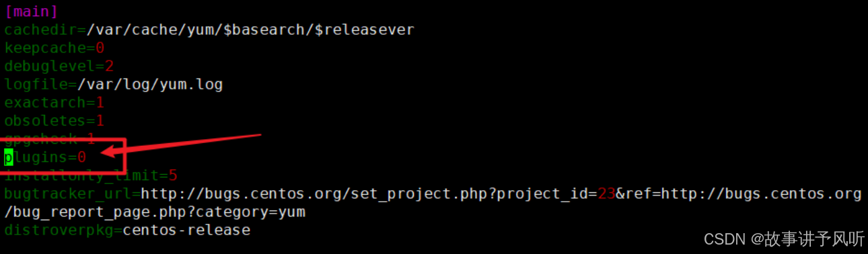
Task: Click the $releasever variable in cachedir
Action: (x=365, y=30)
